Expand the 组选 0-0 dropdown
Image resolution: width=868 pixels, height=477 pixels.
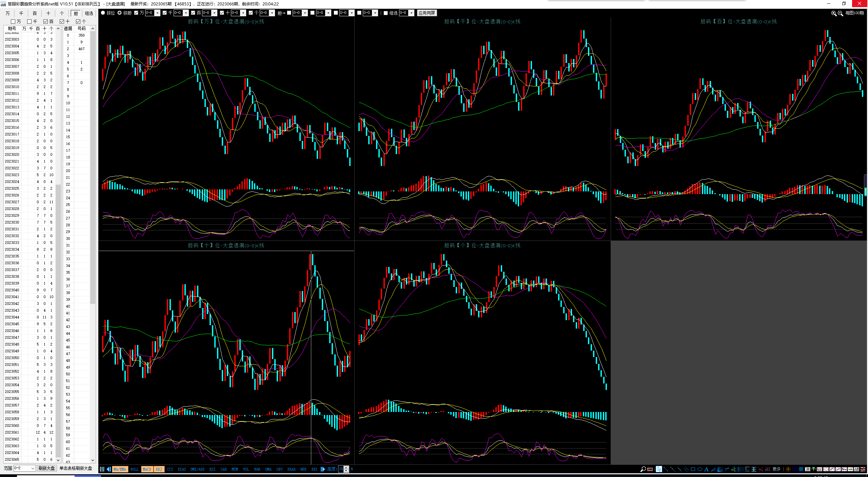coord(411,13)
